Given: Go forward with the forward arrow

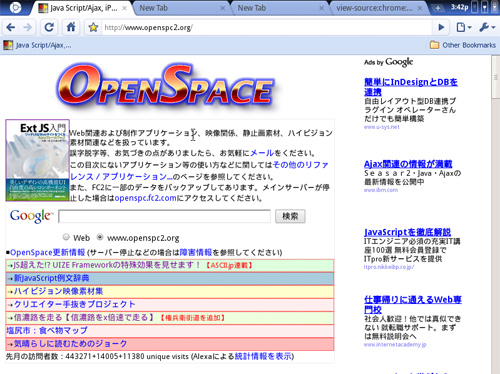Looking at the screenshot, I should tap(28, 27).
